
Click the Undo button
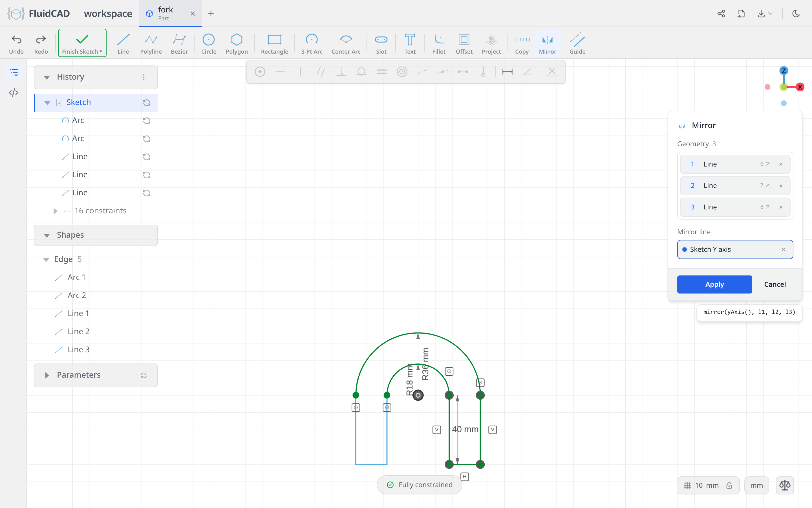click(x=16, y=44)
